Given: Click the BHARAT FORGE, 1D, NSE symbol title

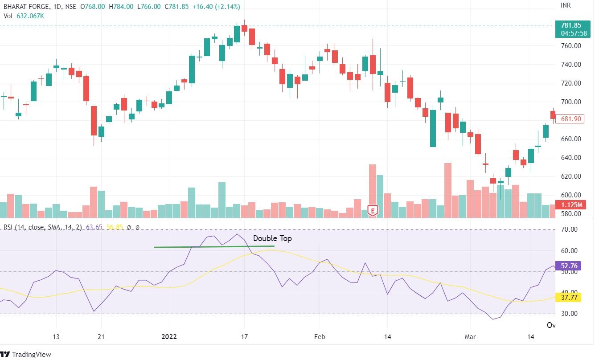Looking at the screenshot, I should (x=41, y=7).
